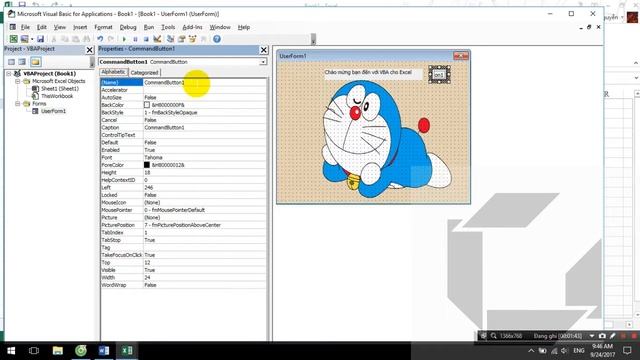The width and height of the screenshot is (640, 360).
Task: Open the Window menu
Action: tap(220, 27)
